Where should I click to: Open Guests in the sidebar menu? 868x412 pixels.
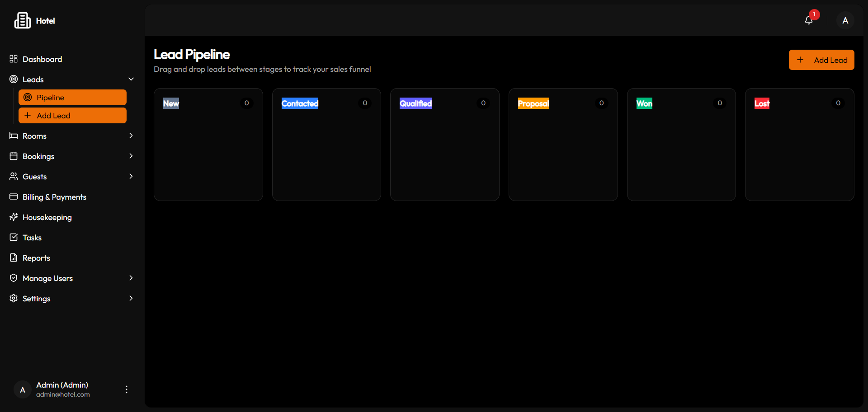35,177
